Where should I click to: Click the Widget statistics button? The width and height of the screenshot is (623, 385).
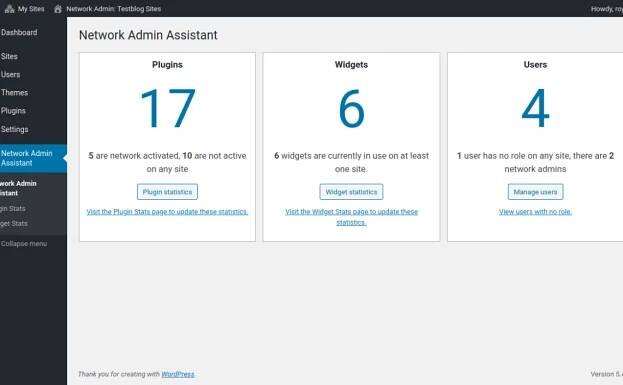[x=351, y=192]
